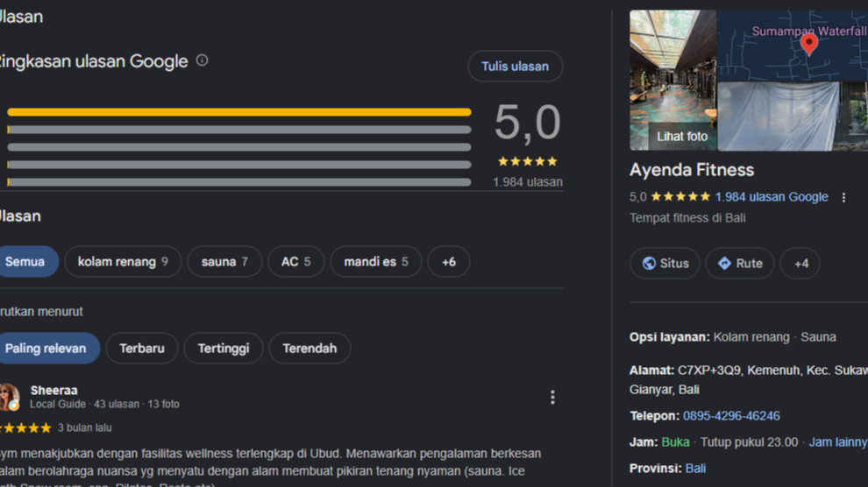This screenshot has width=868, height=487.
Task: Click the stars under the big 5,0
Action: click(527, 161)
